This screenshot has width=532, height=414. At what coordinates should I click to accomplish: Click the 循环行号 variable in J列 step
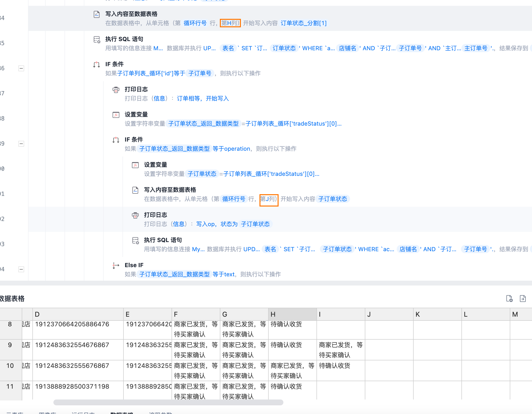(234, 199)
